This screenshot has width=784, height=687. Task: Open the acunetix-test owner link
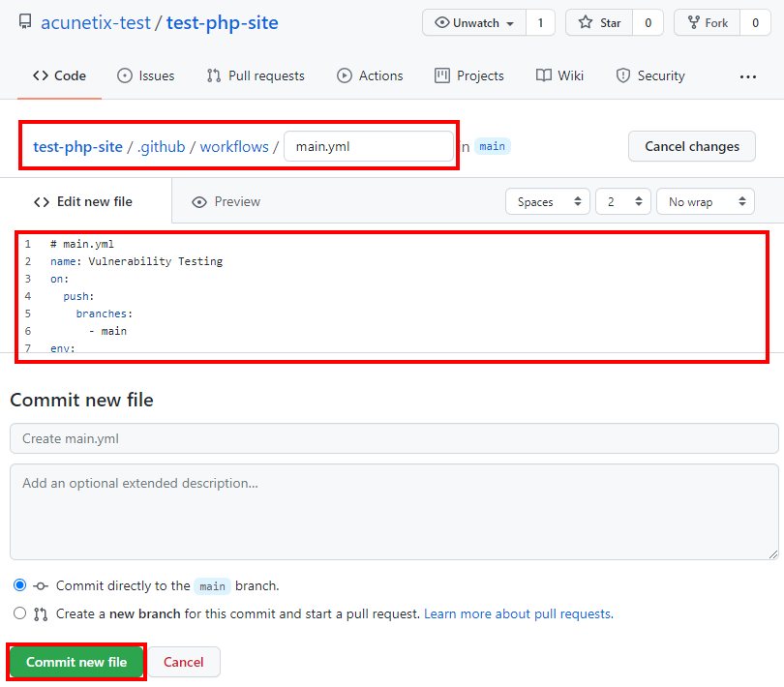click(x=96, y=22)
